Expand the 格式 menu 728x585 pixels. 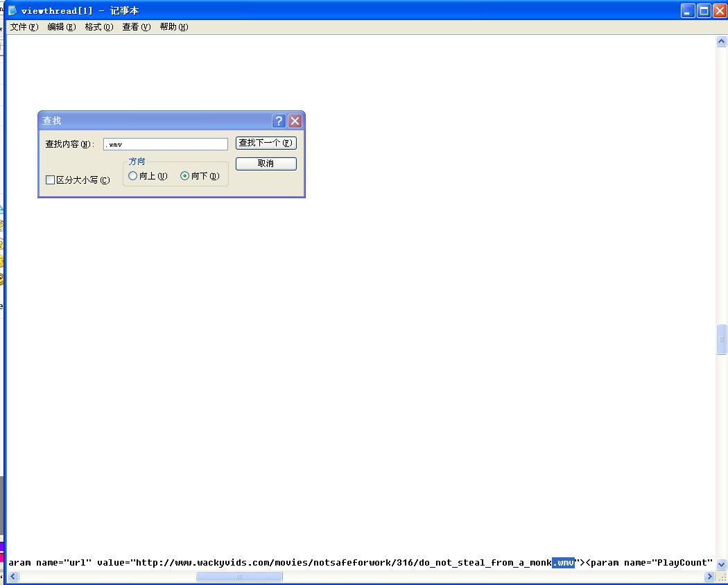[x=98, y=27]
